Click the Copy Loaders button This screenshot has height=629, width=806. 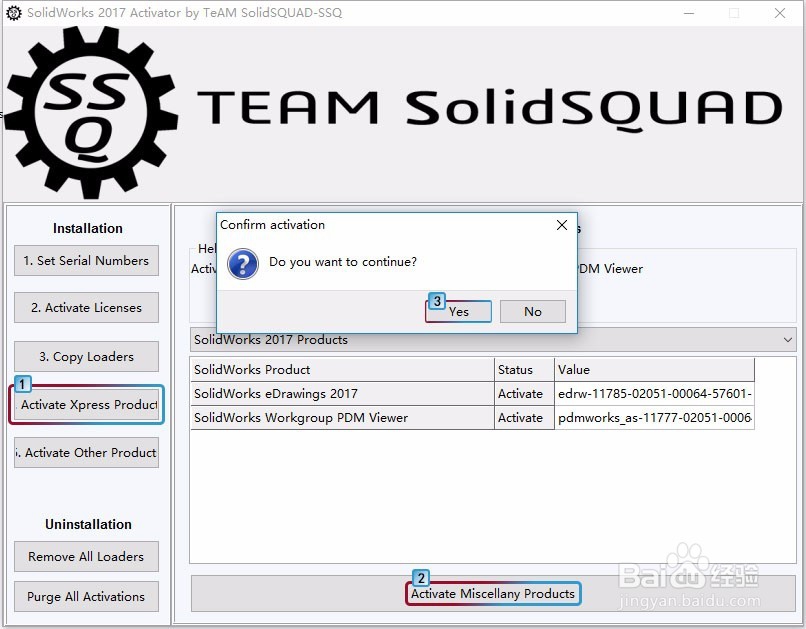tap(86, 357)
